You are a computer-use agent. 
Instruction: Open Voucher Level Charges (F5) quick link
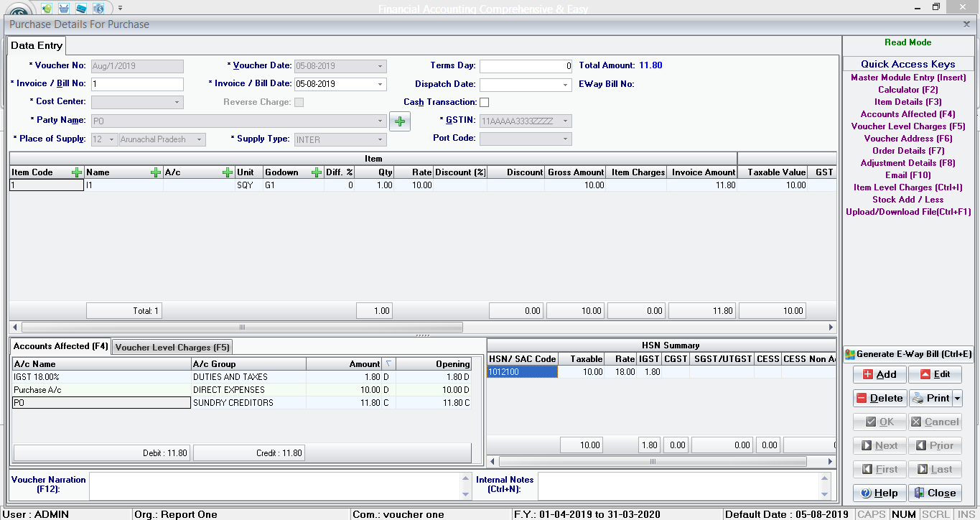(x=908, y=126)
